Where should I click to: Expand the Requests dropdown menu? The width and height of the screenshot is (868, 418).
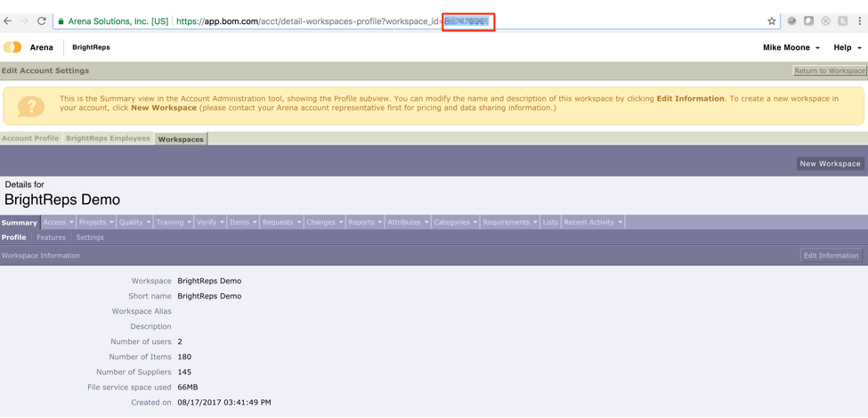pos(282,222)
